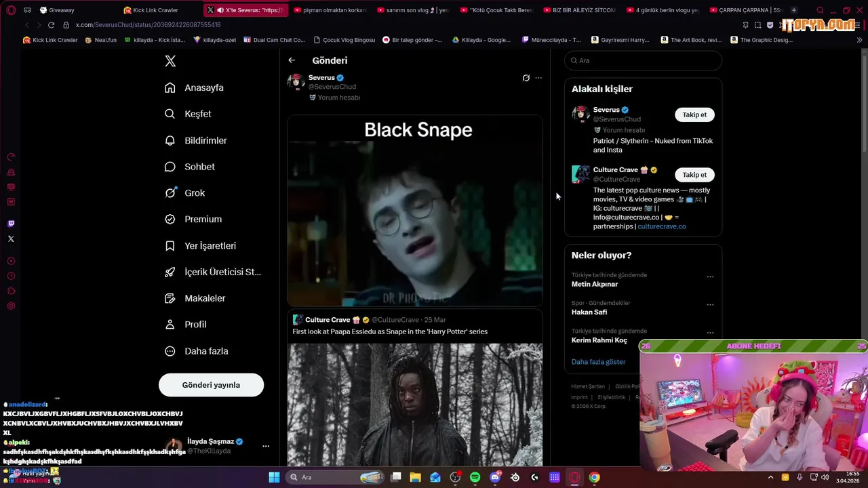
Task: Click Opera logo menu button
Action: click(x=11, y=10)
